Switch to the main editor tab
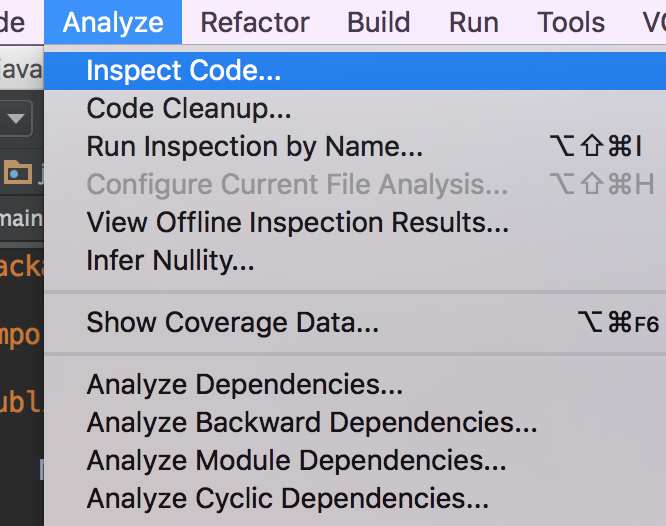 pos(20,218)
